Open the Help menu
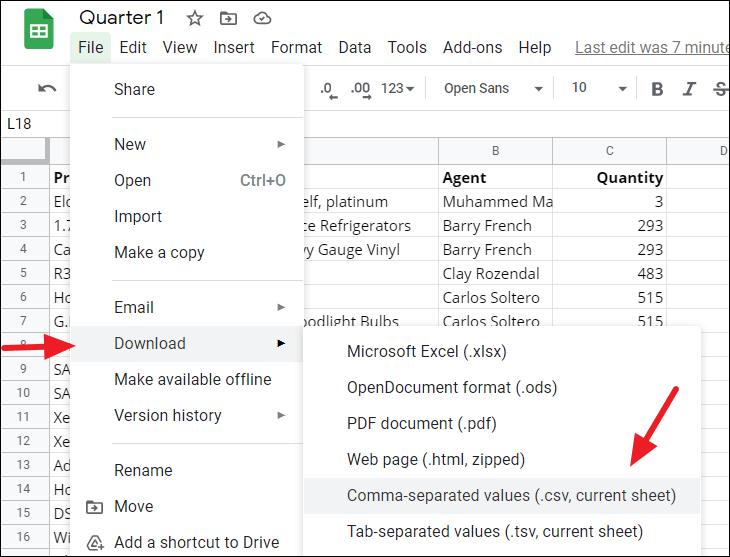The image size is (730, 557). point(534,48)
